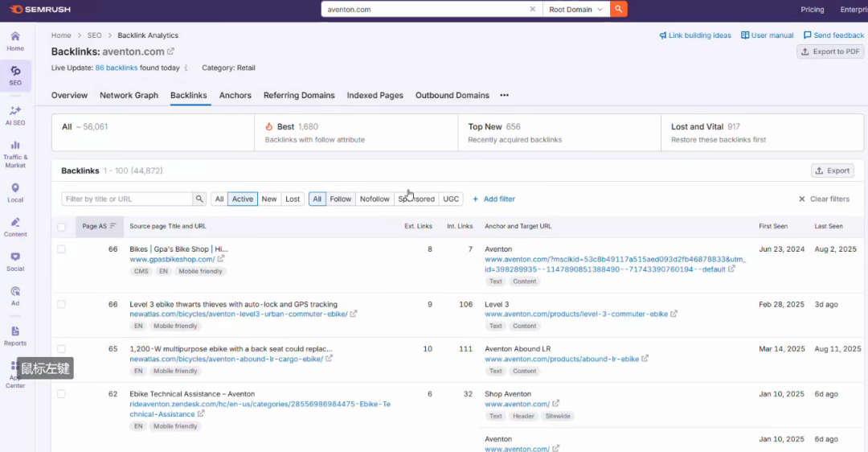Click the Export backlinks button
The height and width of the screenshot is (452, 868).
pos(833,171)
